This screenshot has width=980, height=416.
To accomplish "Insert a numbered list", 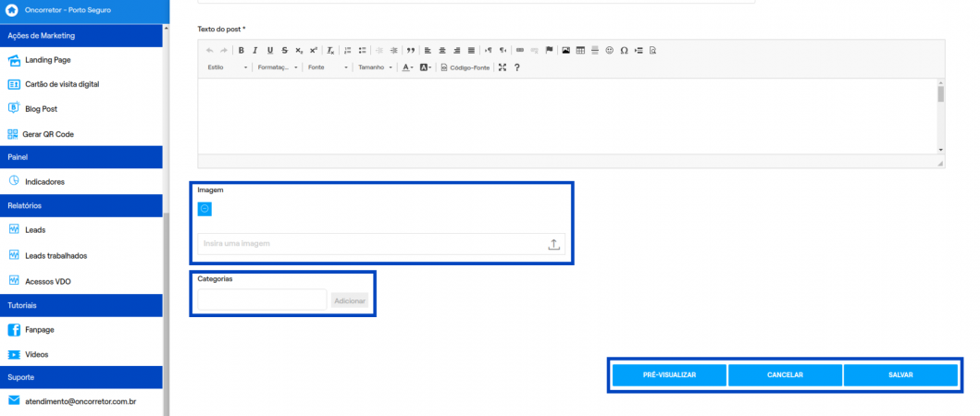I will coord(348,51).
